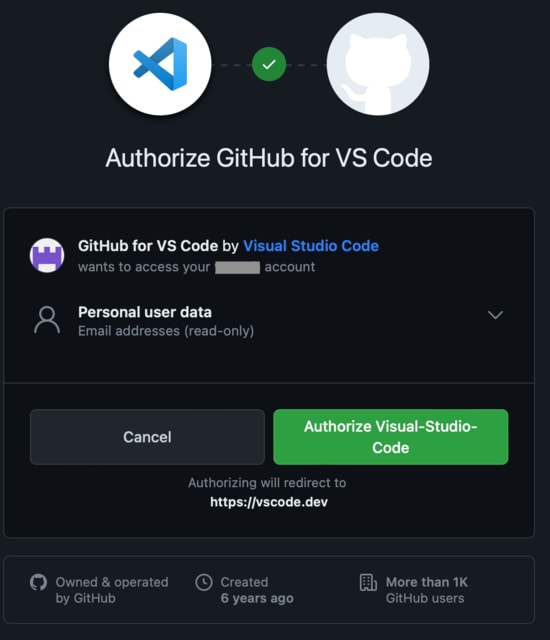Click the GitHub mark next to Owned & operated

pos(38,582)
